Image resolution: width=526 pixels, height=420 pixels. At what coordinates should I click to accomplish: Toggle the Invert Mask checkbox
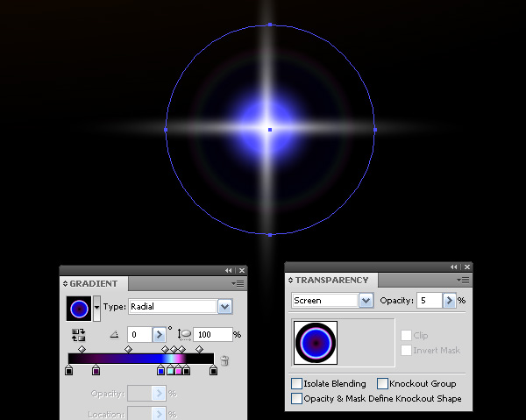(406, 350)
